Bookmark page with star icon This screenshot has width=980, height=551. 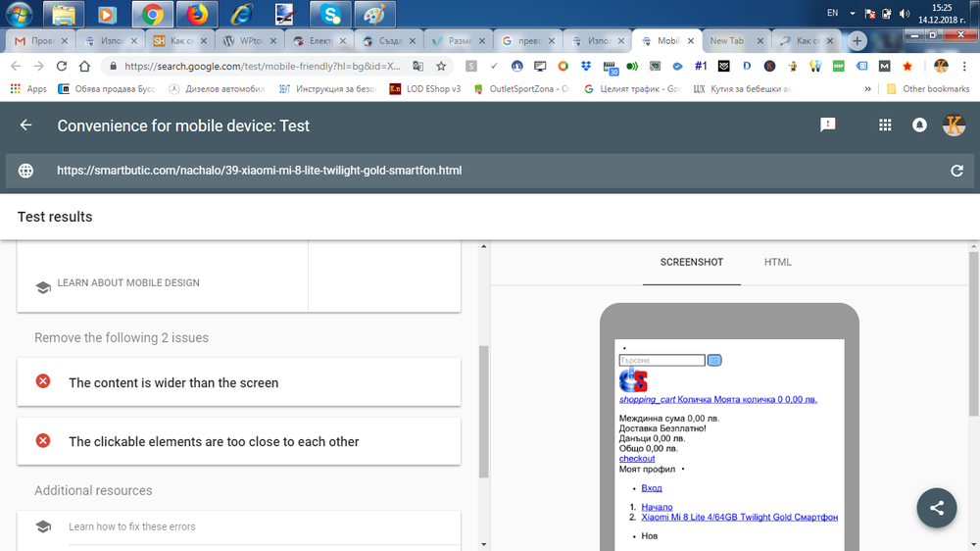point(441,66)
